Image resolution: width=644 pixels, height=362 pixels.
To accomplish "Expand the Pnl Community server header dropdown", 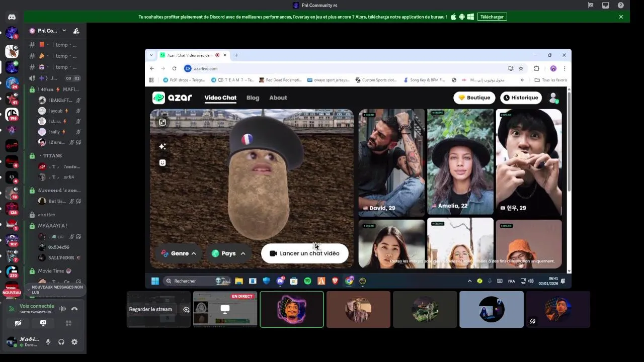I will click(x=64, y=31).
